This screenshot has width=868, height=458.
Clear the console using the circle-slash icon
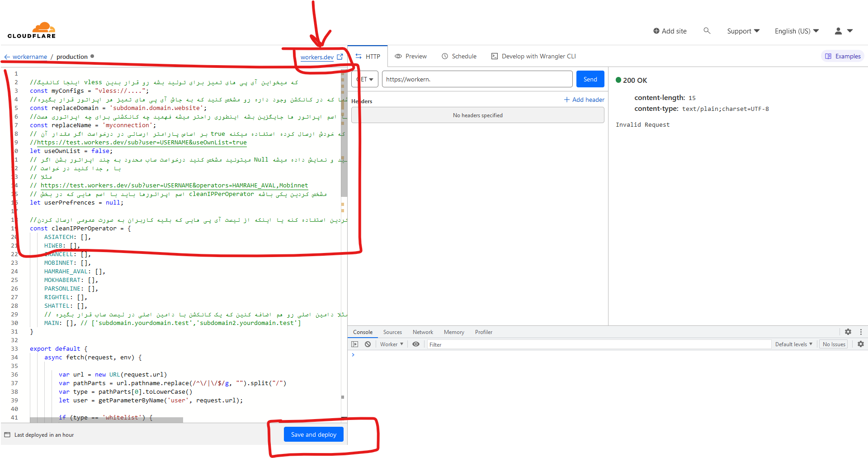coord(368,344)
